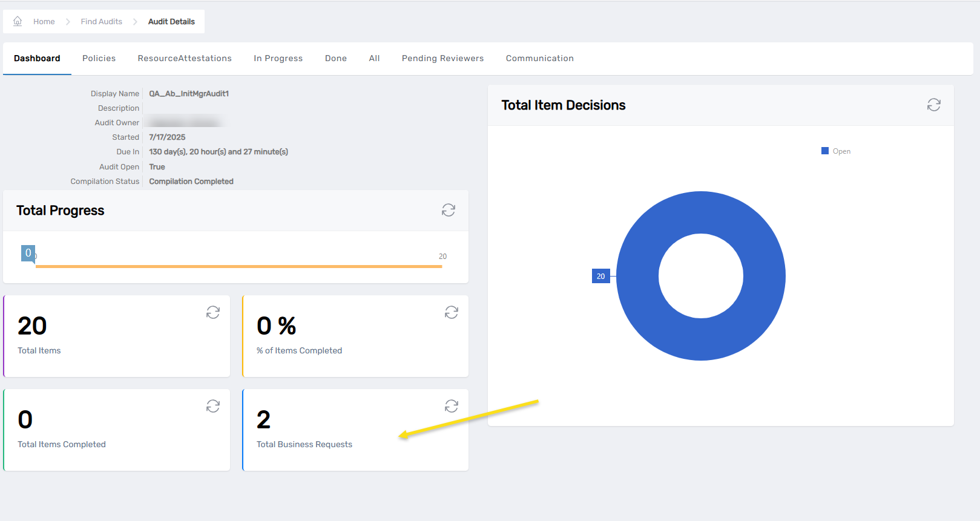Navigate to Home breadcrumb link
The image size is (980, 521).
tap(44, 21)
